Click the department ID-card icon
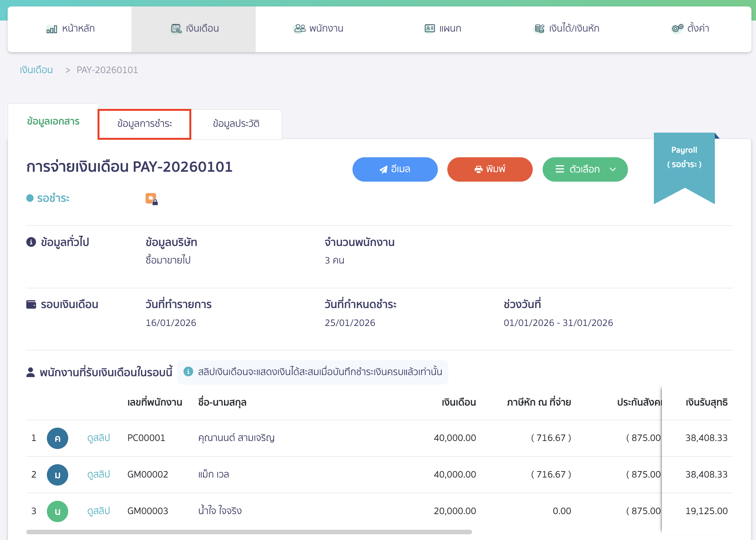756x540 pixels. coord(429,29)
